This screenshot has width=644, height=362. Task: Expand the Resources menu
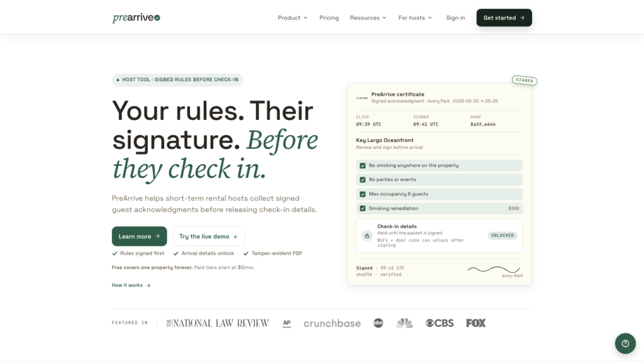(x=368, y=18)
